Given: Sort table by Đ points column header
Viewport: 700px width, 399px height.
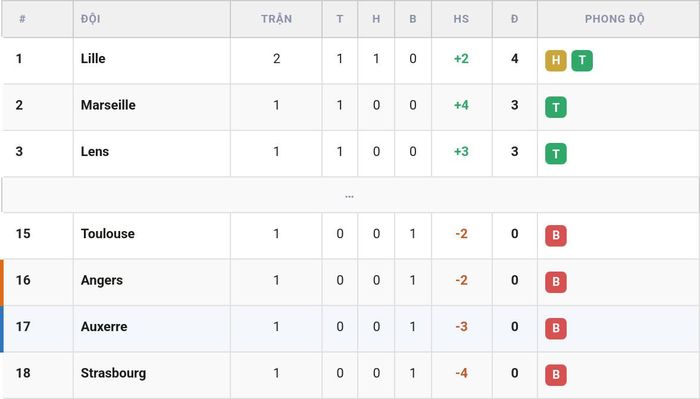Looking at the screenshot, I should click(515, 19).
